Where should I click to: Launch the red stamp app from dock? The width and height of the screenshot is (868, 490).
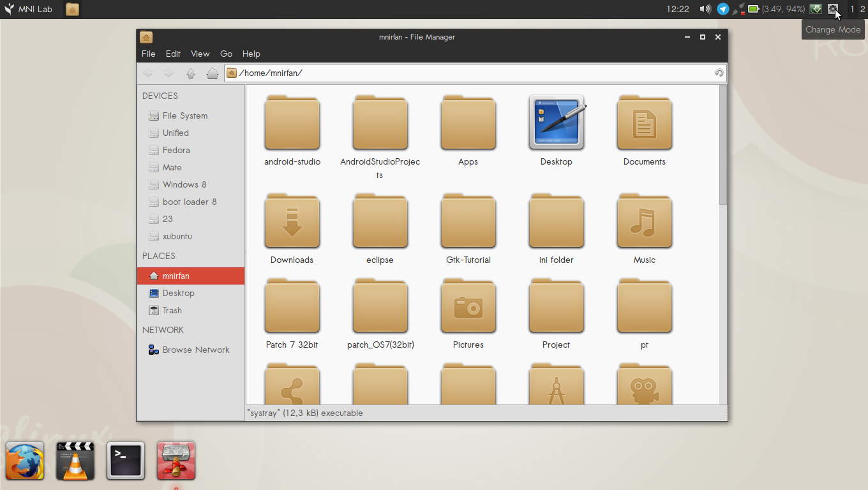176,461
